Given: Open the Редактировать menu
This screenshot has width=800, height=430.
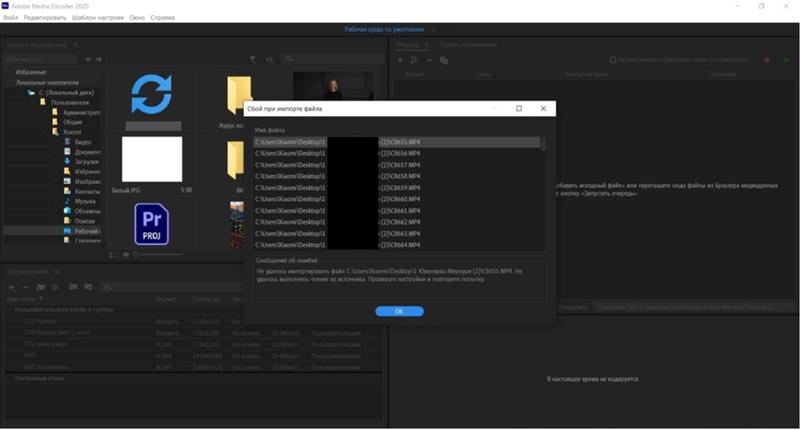Looking at the screenshot, I should tap(45, 17).
